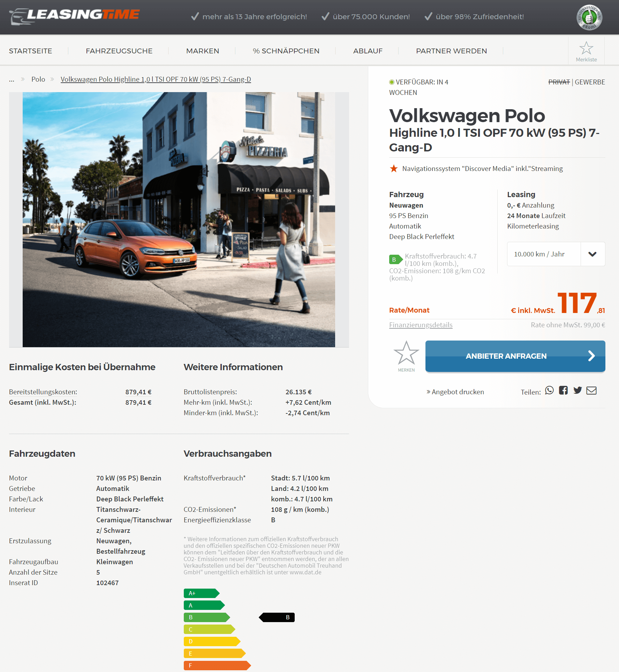Viewport: 619px width, 672px height.
Task: Click the E efficiency class bar
Action: 215,653
